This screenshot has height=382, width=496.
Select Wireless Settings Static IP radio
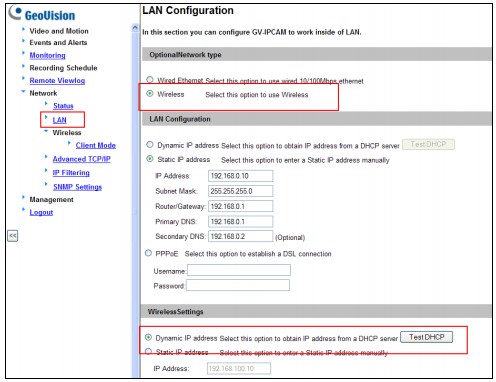[x=148, y=351]
